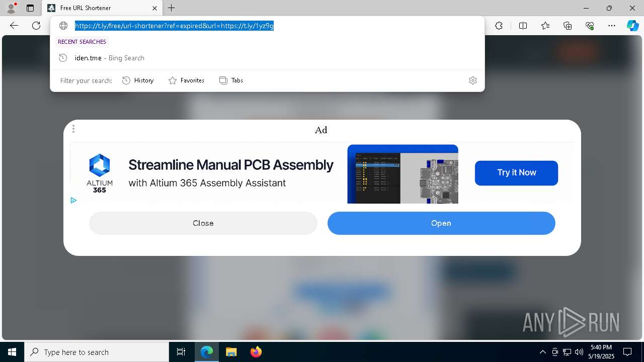The image size is (644, 362).
Task: Open Favorites star icon in toolbar
Action: [x=545, y=26]
